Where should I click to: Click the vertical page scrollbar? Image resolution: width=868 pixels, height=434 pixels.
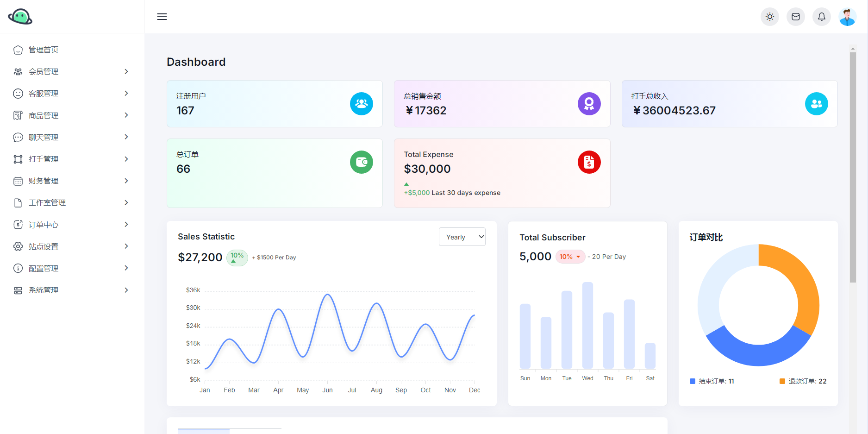[x=853, y=167]
